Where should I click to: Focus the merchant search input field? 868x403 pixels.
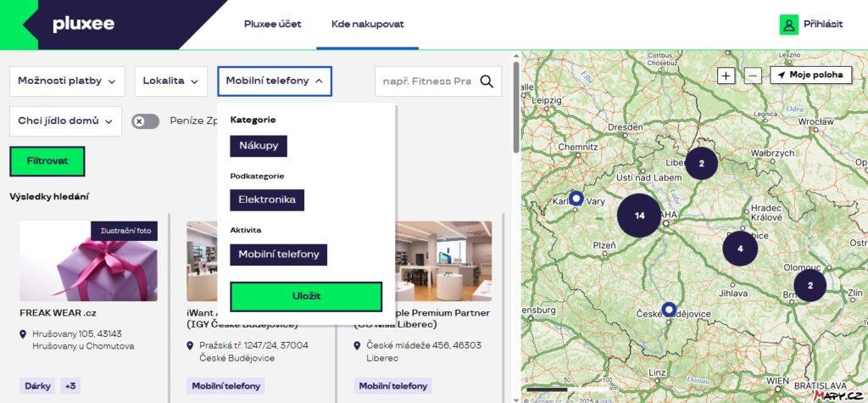tap(426, 81)
